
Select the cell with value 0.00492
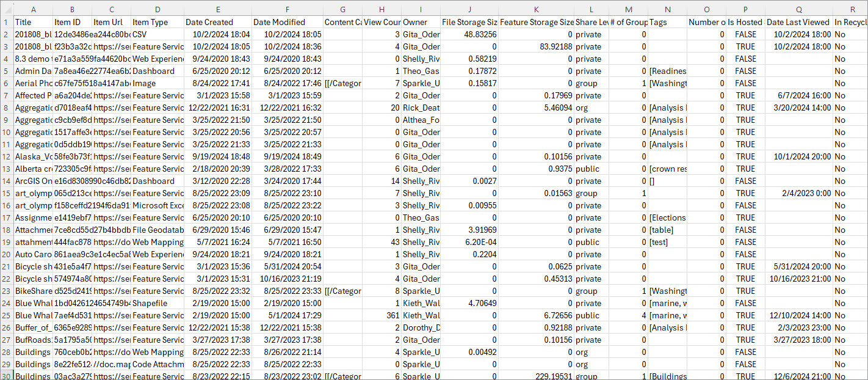click(469, 352)
